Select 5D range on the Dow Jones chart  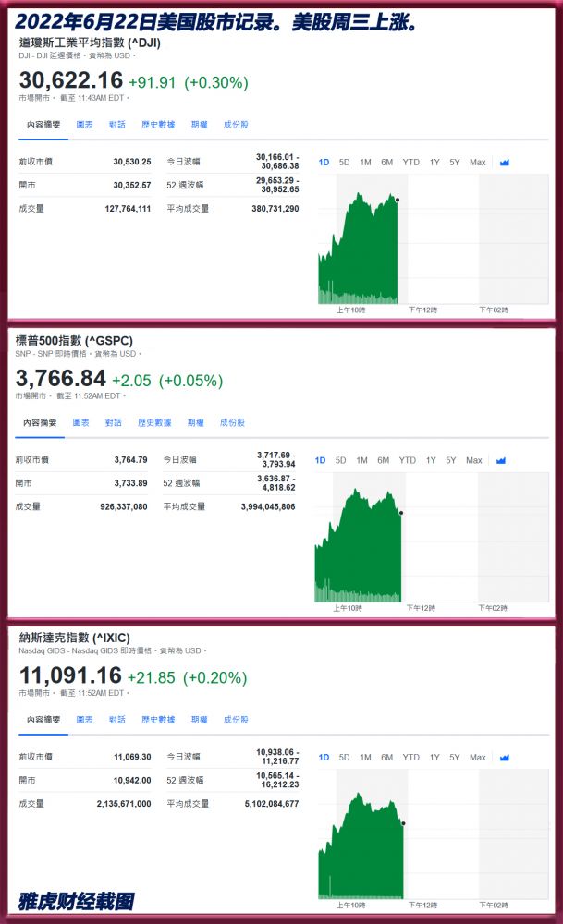(344, 163)
